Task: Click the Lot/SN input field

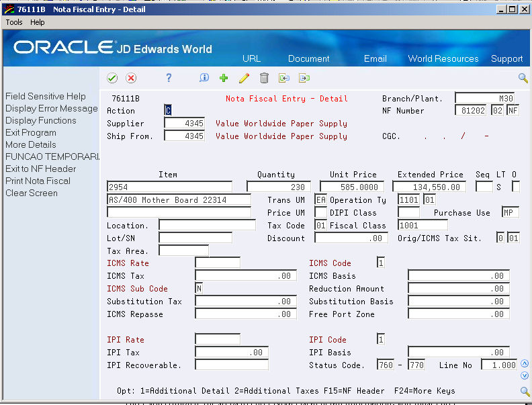Action: [x=195, y=238]
